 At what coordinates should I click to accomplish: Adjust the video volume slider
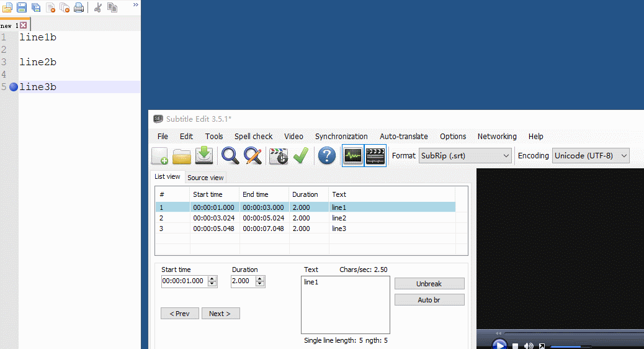[x=571, y=347]
